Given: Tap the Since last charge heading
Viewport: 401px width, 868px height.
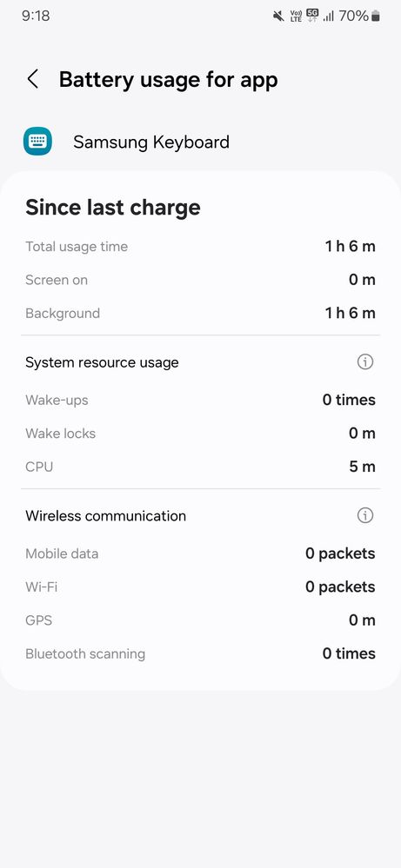Looking at the screenshot, I should tap(113, 208).
